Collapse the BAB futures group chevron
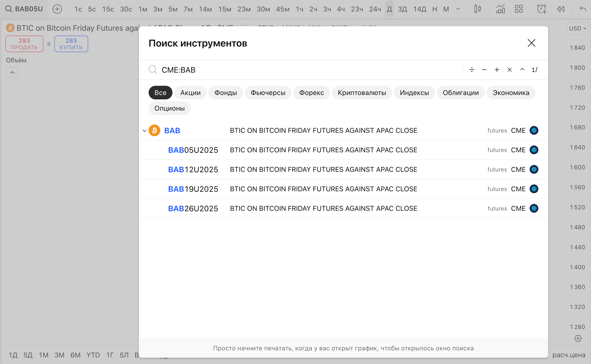Screen dimensions: 591x364 [144, 131]
